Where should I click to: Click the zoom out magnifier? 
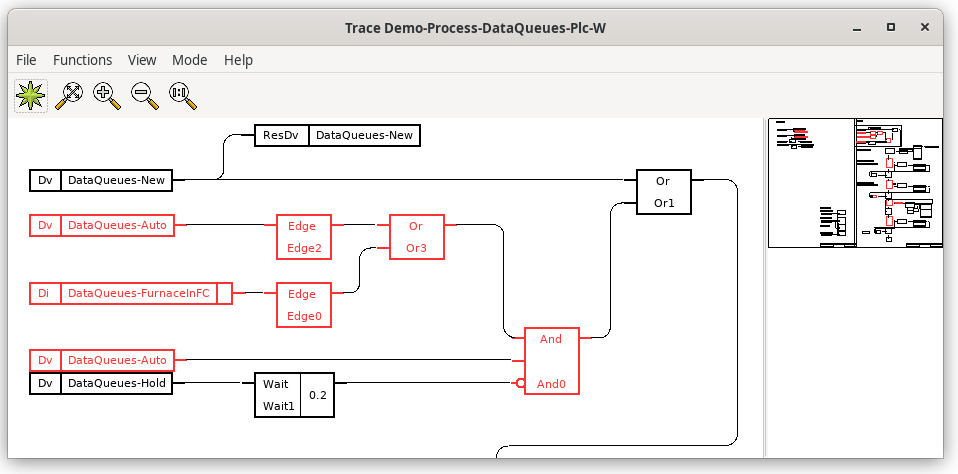point(144,96)
